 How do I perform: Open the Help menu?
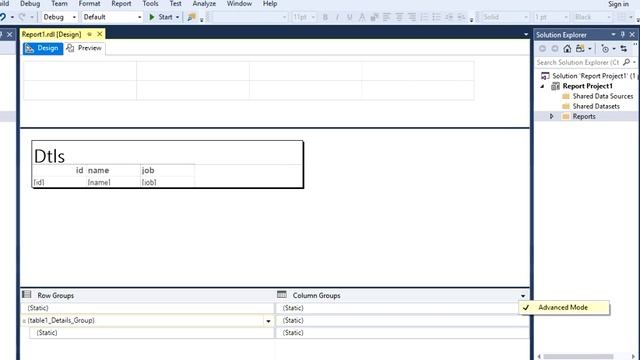tap(270, 4)
